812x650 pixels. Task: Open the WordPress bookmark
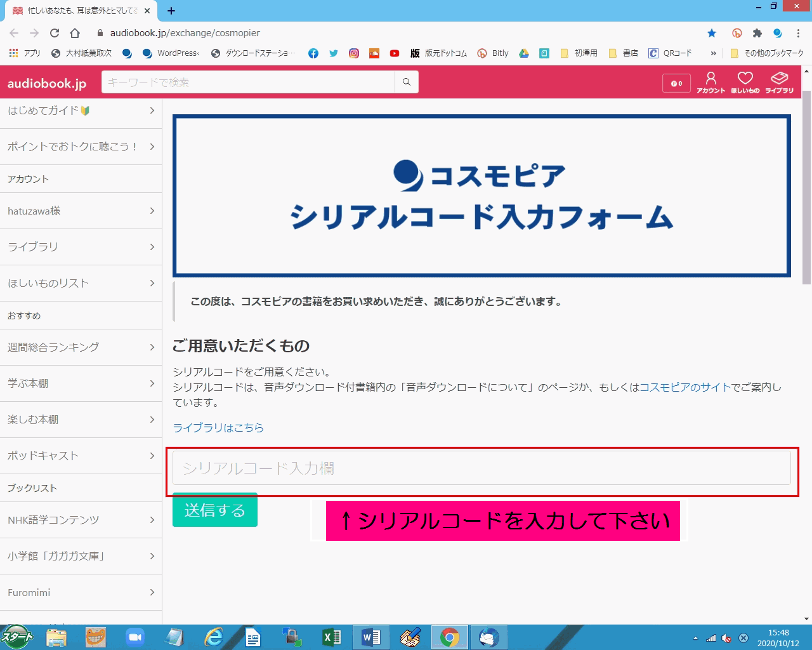(x=171, y=53)
